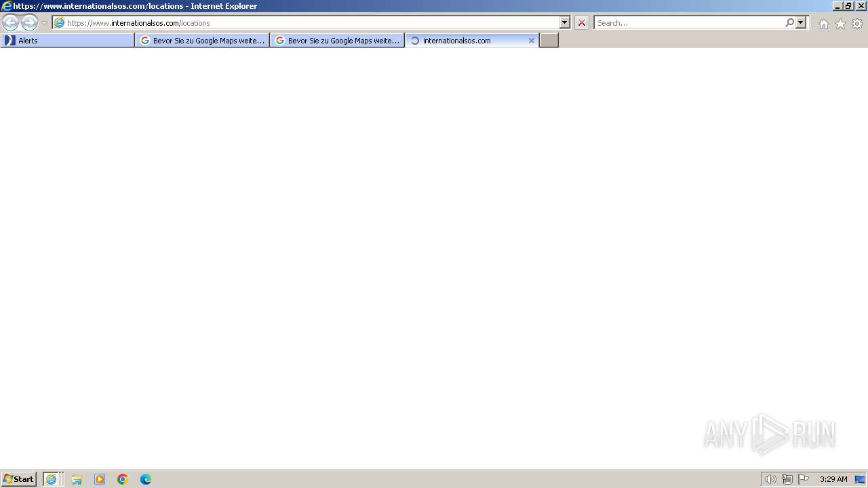Screen dimensions: 868x488
Task: Click the browser Forward button
Action: (x=29, y=22)
